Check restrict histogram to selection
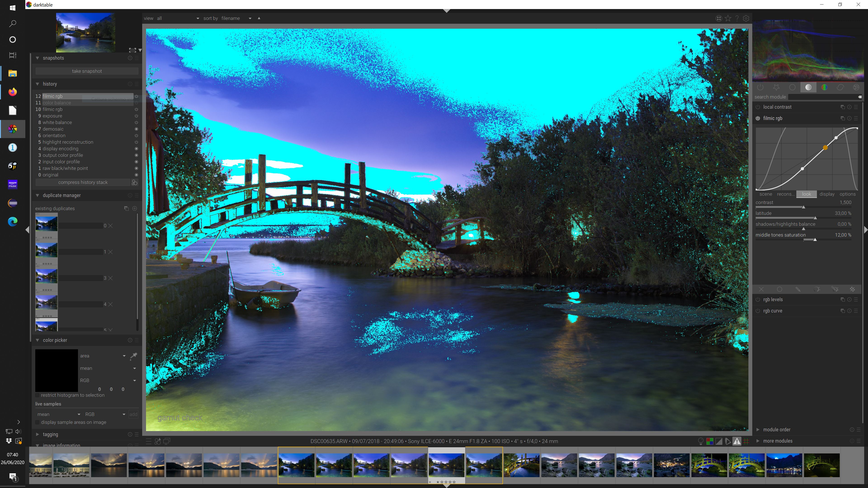868x488 pixels. point(37,395)
